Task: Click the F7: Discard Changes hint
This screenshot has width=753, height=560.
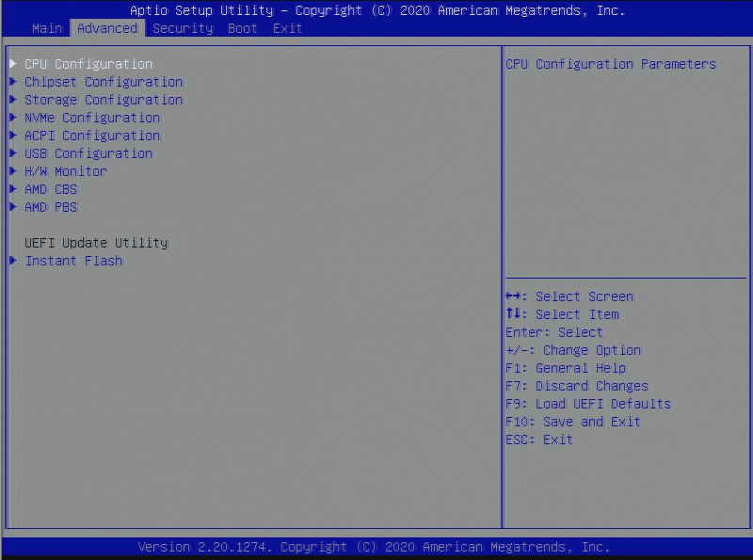Action: [577, 386]
